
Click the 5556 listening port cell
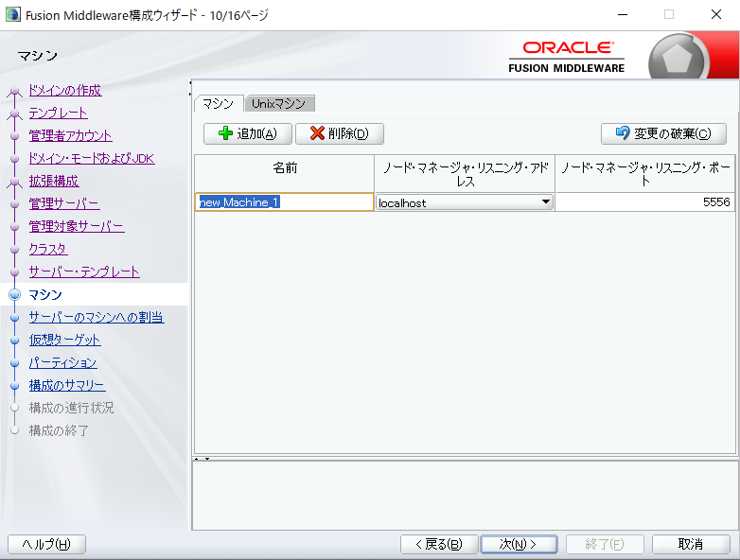(643, 202)
